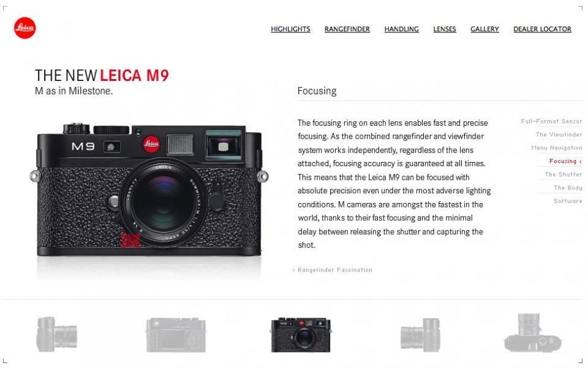588x368 pixels.
Task: Open the Handling page
Action: tap(401, 29)
